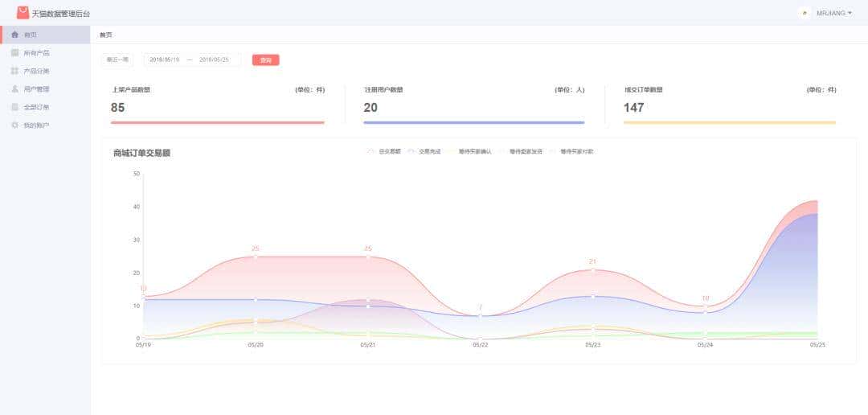The image size is (868, 415).
Task: Click the 05/19 x-axis label
Action: [x=143, y=345]
